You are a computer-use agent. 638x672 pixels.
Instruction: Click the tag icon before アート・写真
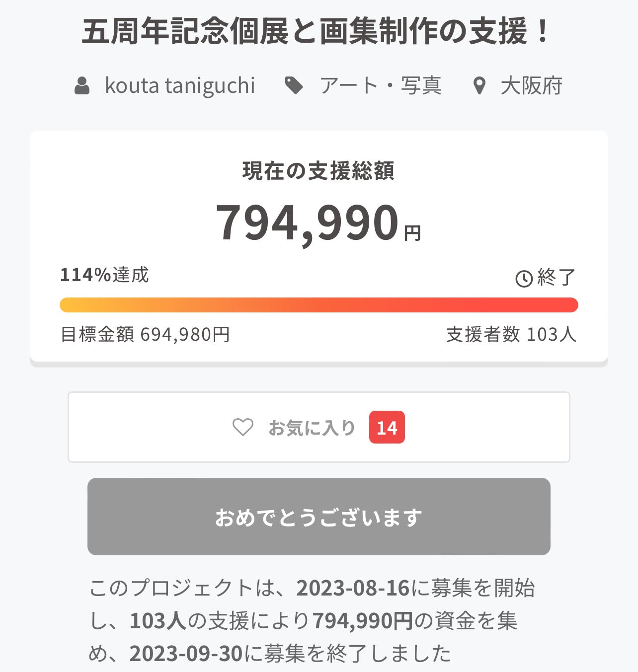[x=294, y=85]
